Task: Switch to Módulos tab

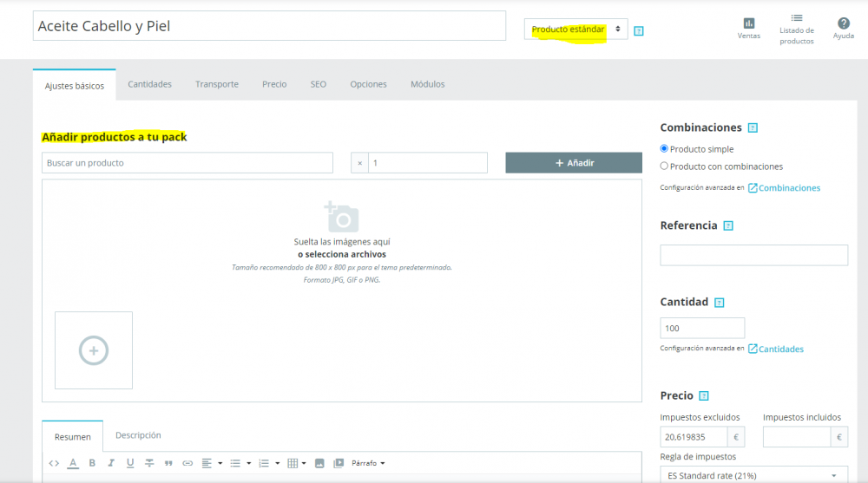Action: pos(427,84)
